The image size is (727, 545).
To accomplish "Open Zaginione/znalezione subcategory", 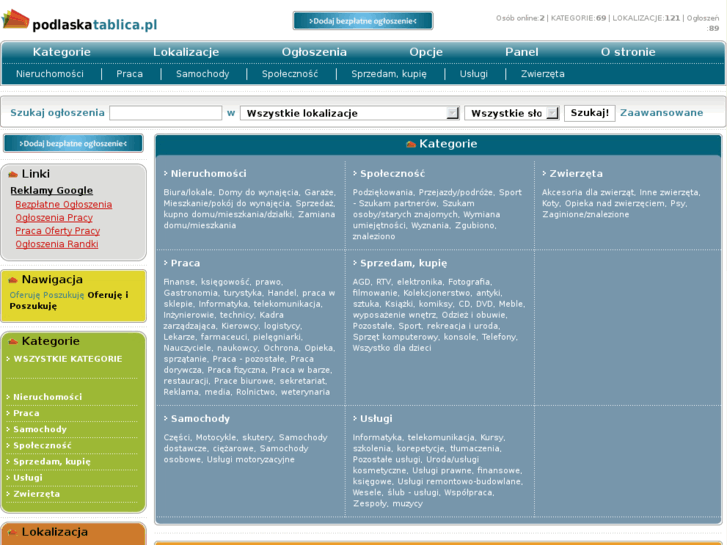I will (x=585, y=214).
